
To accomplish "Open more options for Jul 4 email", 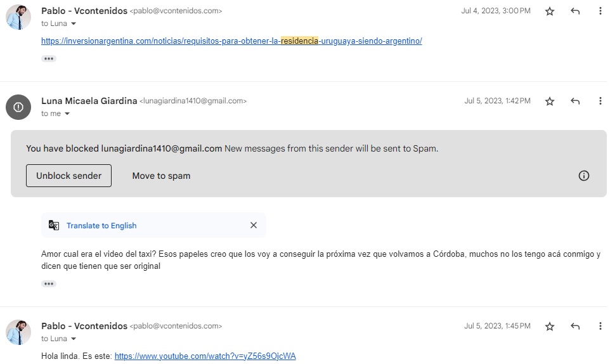I will [x=600, y=11].
